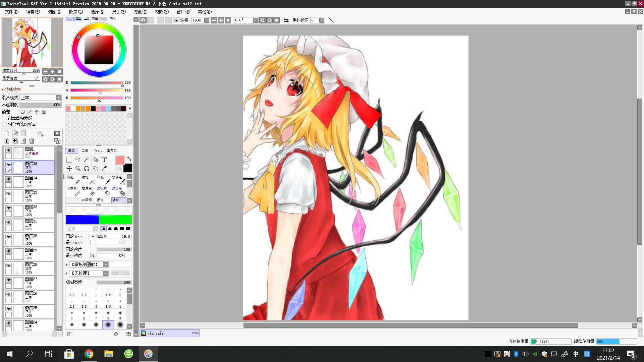
Task: Create a new normal layer
Action: [6, 133]
